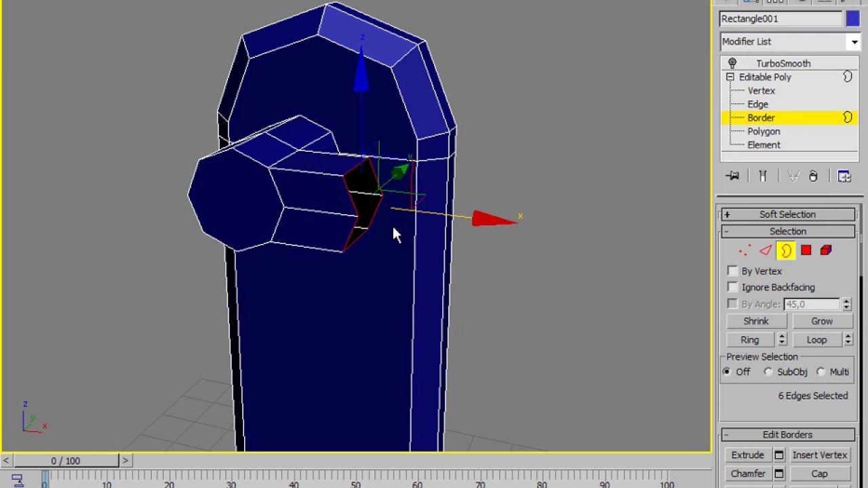Select TurboSmooth modifier in stack
The width and height of the screenshot is (868, 488).
[x=783, y=63]
